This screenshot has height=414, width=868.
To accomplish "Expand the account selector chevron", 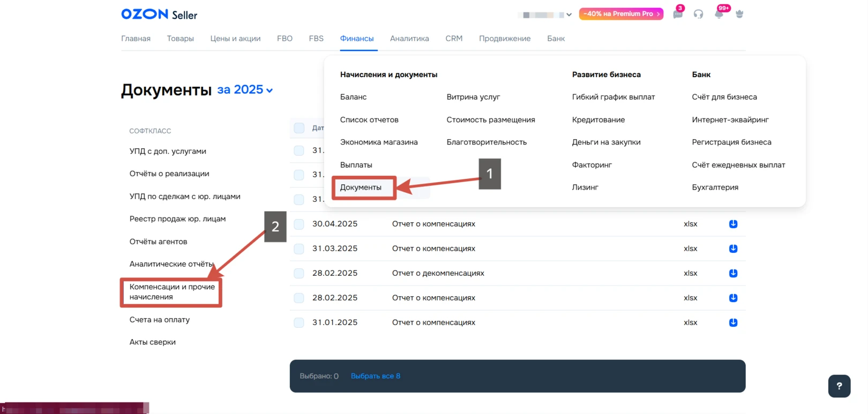I will [569, 15].
